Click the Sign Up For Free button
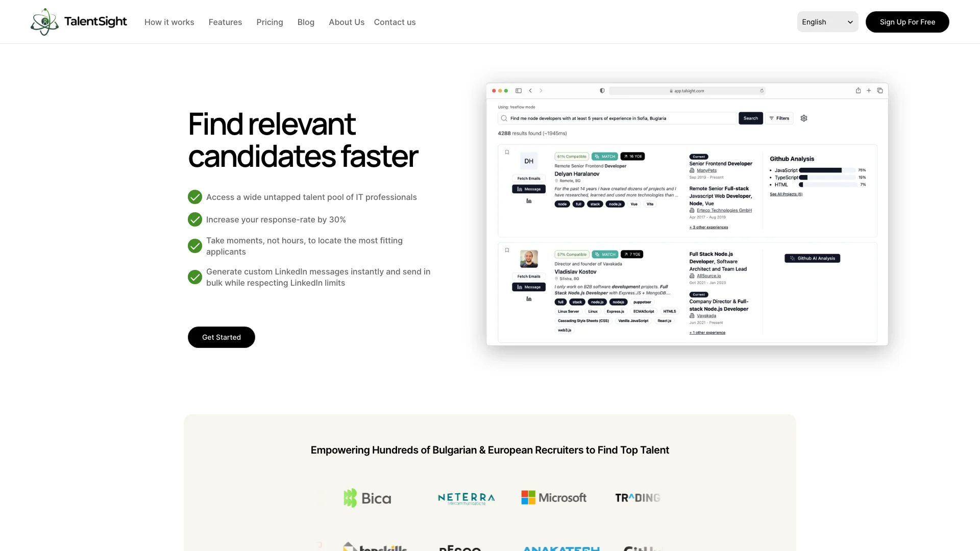Screen dimensions: 980x551 [908, 21]
